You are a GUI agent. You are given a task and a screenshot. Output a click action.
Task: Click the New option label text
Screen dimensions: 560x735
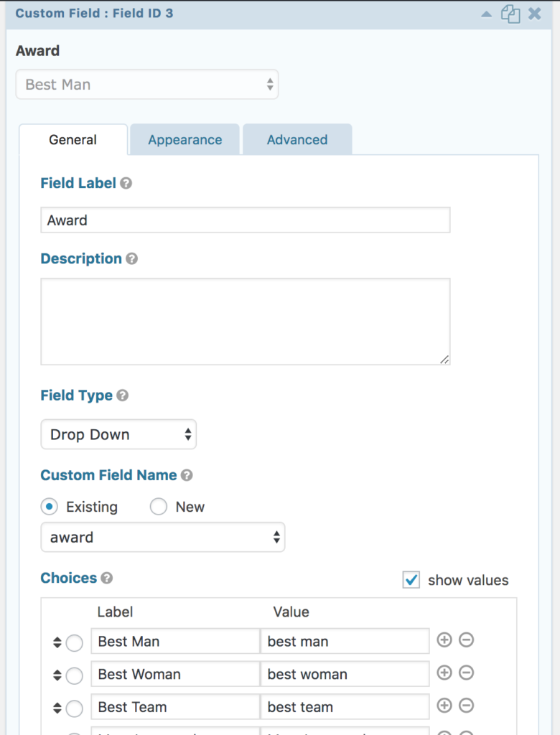[190, 507]
